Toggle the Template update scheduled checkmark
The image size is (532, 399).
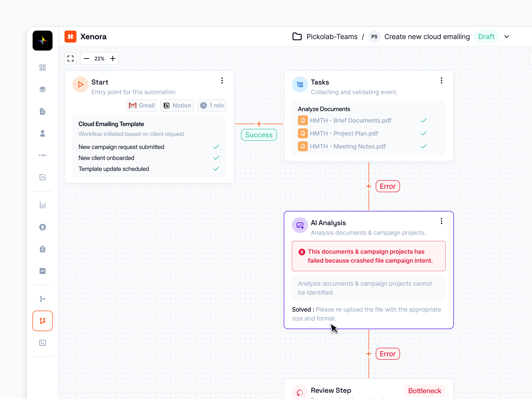point(216,169)
